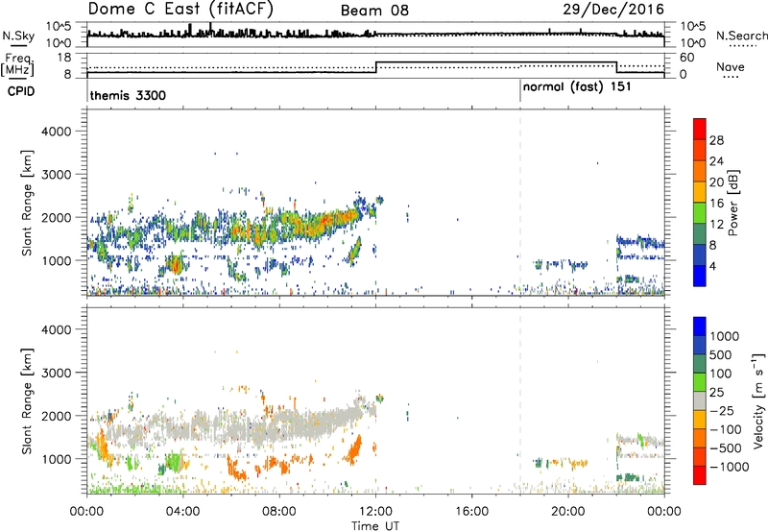Click the bright blue bottom segment of Power colorbar
768x532 pixels.
coord(700,276)
